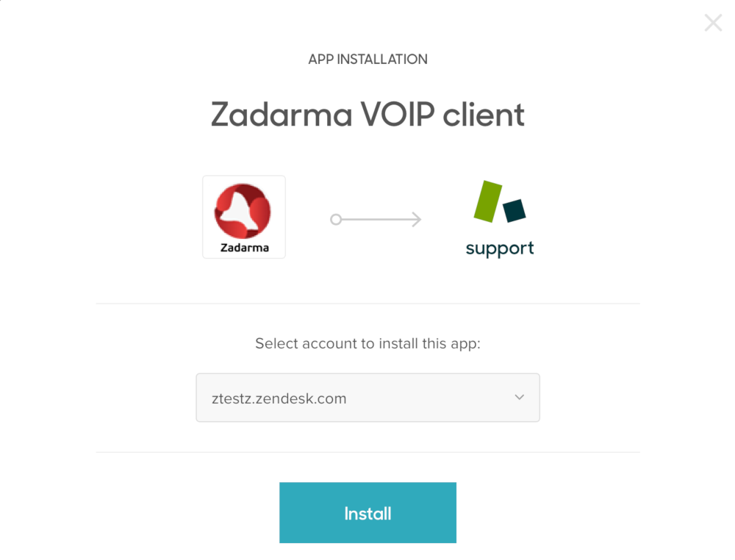Click the green shape in support logo

[487, 201]
